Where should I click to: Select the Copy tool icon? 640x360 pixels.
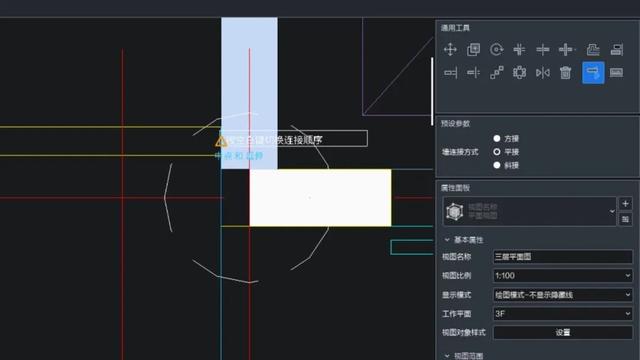coord(473,50)
